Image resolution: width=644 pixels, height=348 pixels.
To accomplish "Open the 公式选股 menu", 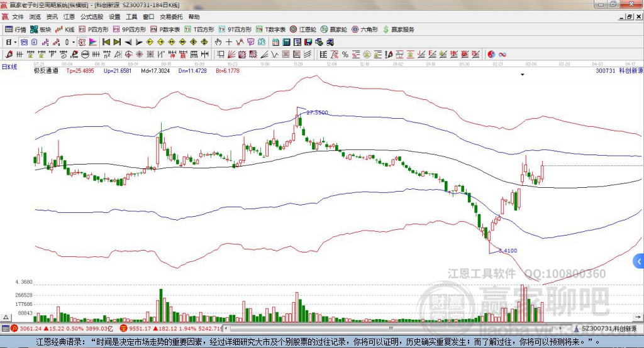I will point(92,17).
